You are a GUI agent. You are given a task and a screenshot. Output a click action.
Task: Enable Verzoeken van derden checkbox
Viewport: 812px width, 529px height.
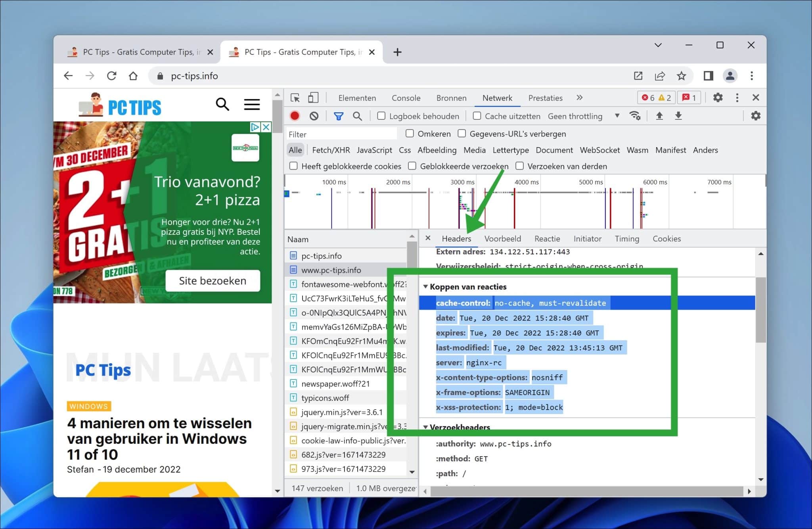tap(519, 166)
